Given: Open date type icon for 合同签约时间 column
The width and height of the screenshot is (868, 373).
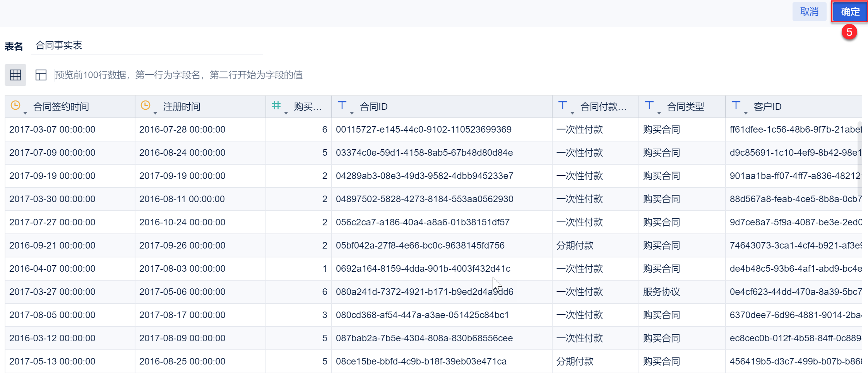Looking at the screenshot, I should [15, 105].
